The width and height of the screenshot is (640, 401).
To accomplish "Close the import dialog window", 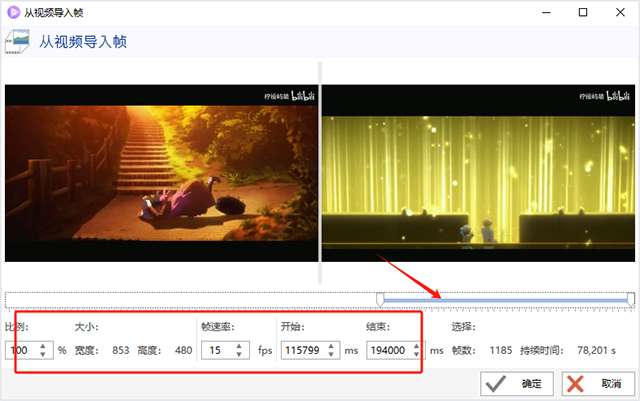I will (620, 12).
